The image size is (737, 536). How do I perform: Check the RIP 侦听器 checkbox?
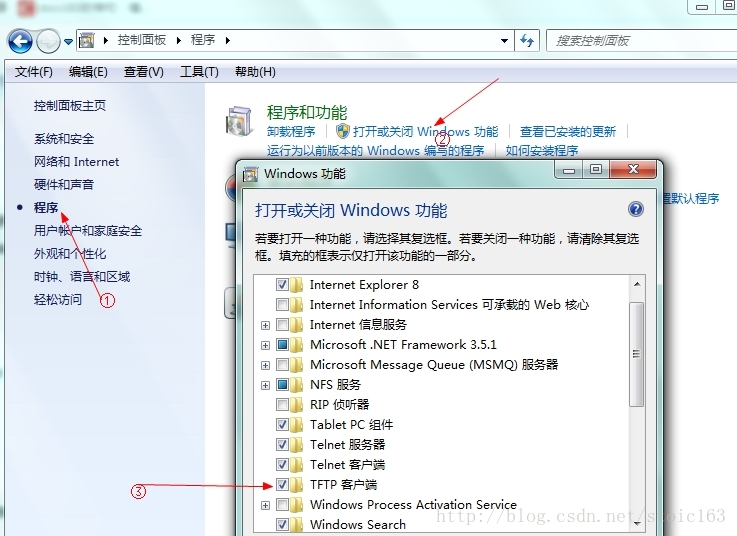point(282,404)
